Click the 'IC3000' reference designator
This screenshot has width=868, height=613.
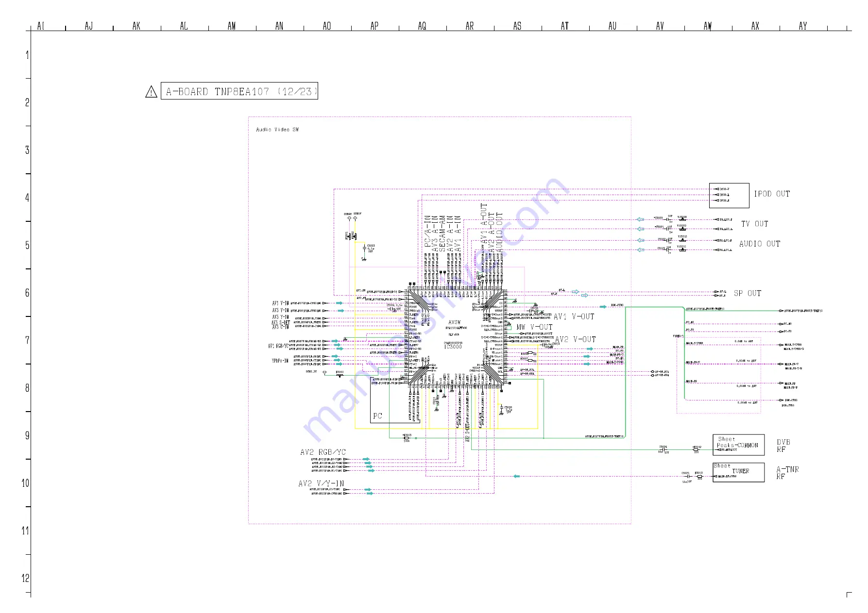click(x=453, y=347)
